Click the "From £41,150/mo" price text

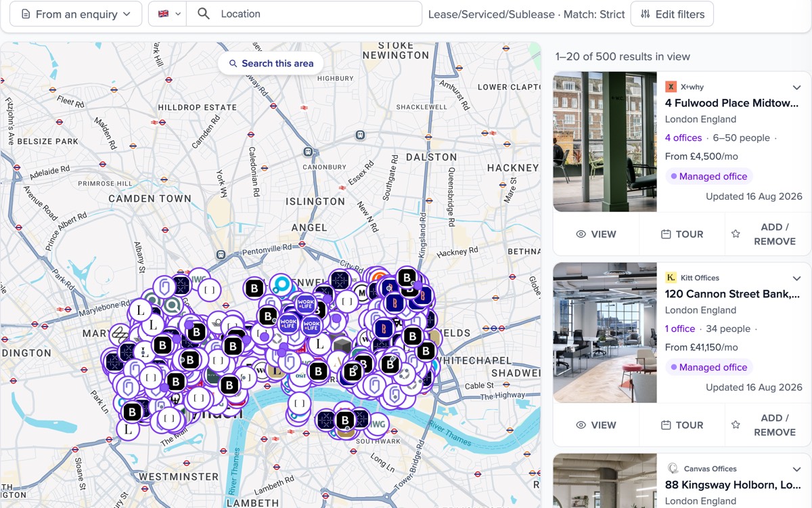pyautogui.click(x=704, y=347)
